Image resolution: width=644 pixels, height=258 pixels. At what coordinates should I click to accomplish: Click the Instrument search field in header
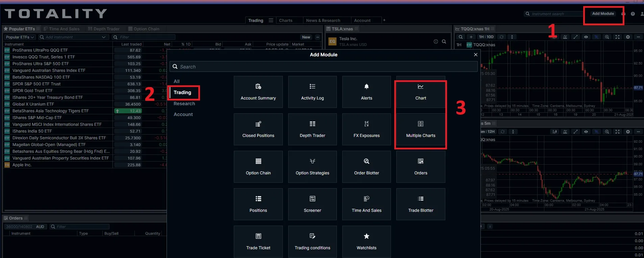pyautogui.click(x=554, y=14)
